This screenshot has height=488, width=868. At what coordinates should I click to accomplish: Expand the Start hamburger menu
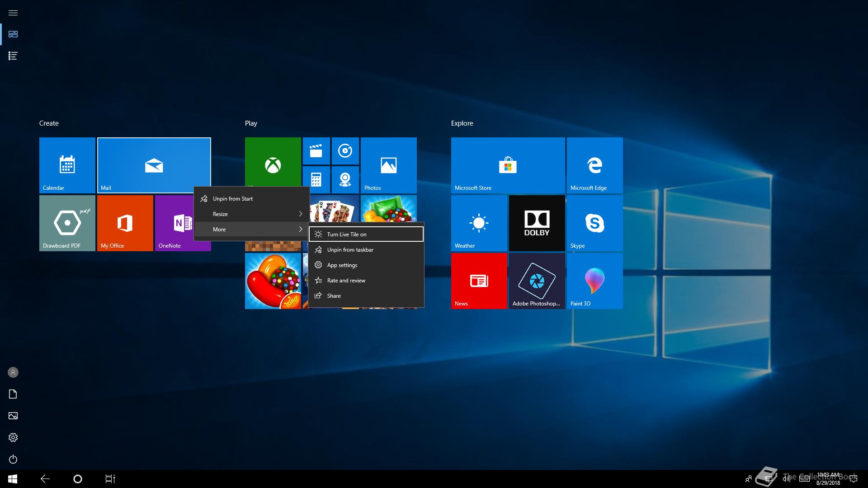[13, 13]
